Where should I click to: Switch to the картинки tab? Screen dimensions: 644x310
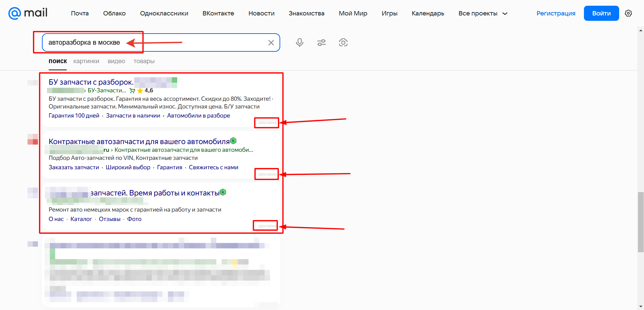[x=86, y=61]
